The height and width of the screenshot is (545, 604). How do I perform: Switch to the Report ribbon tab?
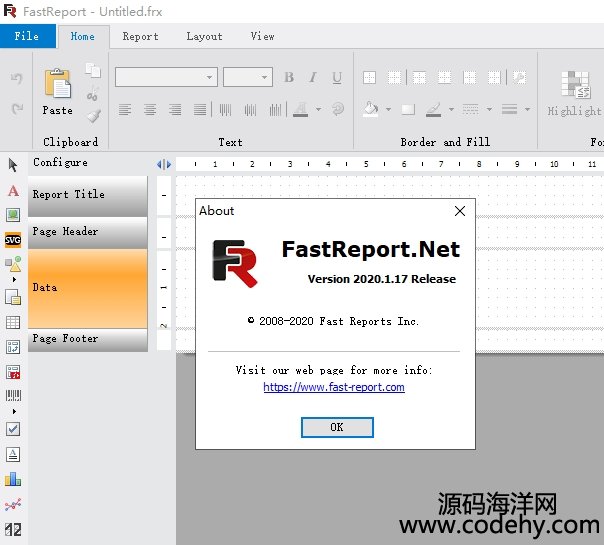click(x=141, y=37)
